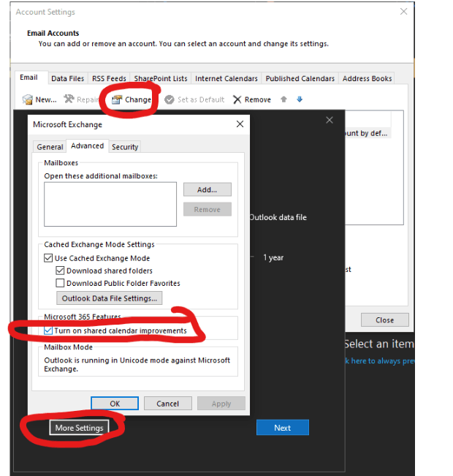Enable Download Public Folder Favorites
Viewport: 453px width, 476px height.
pos(60,283)
